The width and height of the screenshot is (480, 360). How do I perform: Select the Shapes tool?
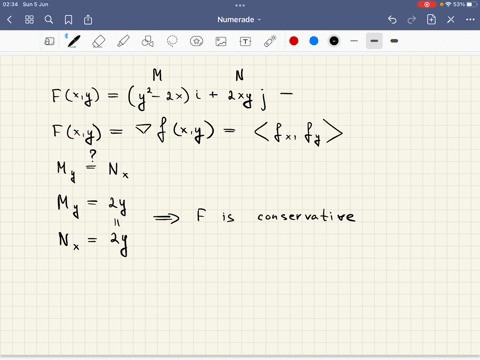click(148, 41)
